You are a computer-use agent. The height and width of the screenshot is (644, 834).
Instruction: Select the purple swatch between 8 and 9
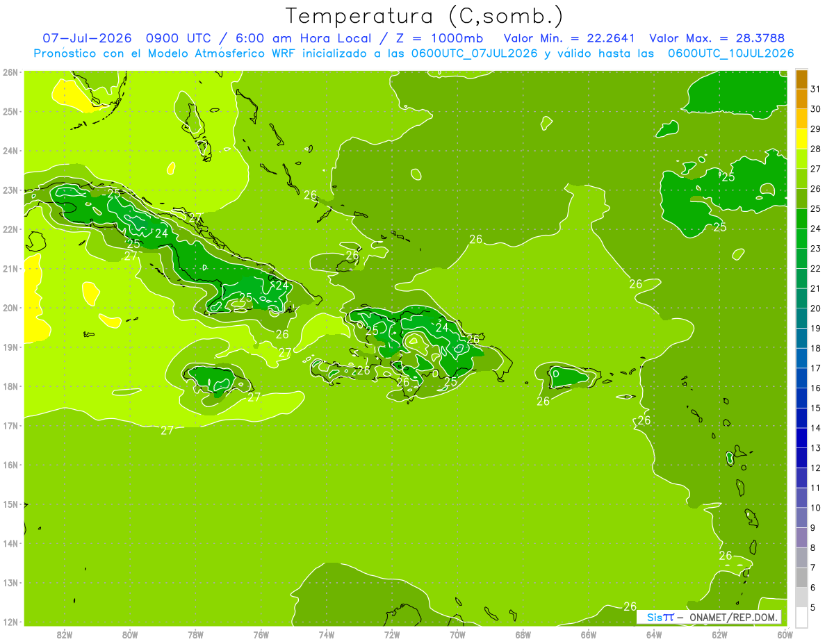click(801, 538)
